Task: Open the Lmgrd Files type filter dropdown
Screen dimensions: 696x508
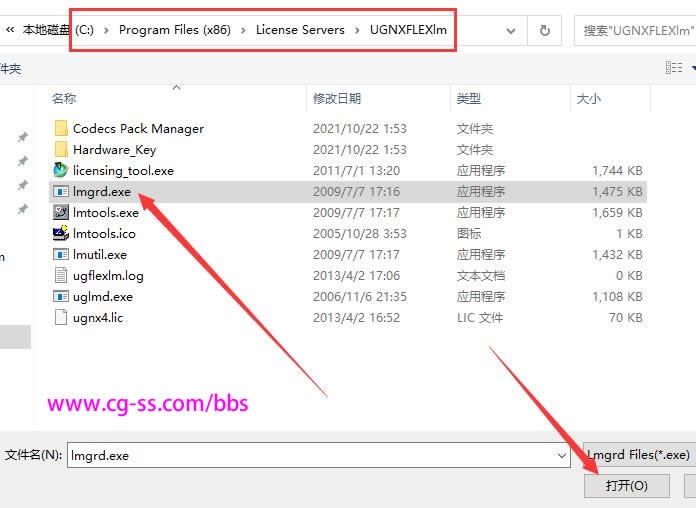Action: coord(638,455)
